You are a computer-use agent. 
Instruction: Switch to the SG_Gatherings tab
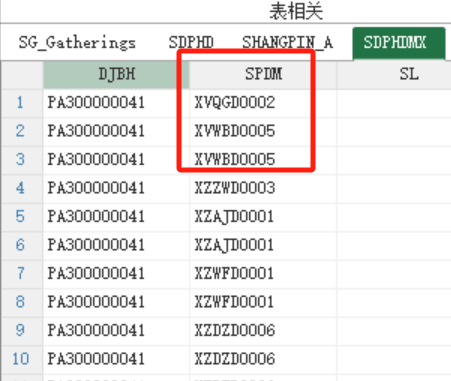(x=77, y=43)
